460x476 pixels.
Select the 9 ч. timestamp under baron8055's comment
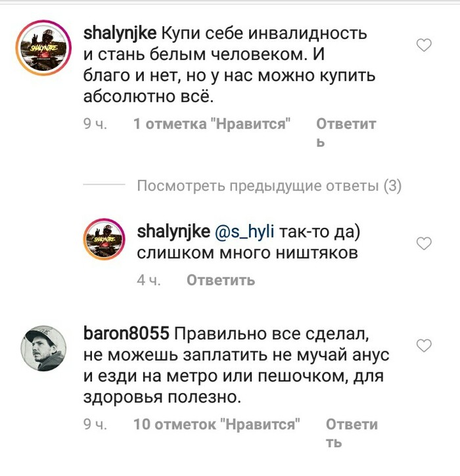(x=95, y=424)
